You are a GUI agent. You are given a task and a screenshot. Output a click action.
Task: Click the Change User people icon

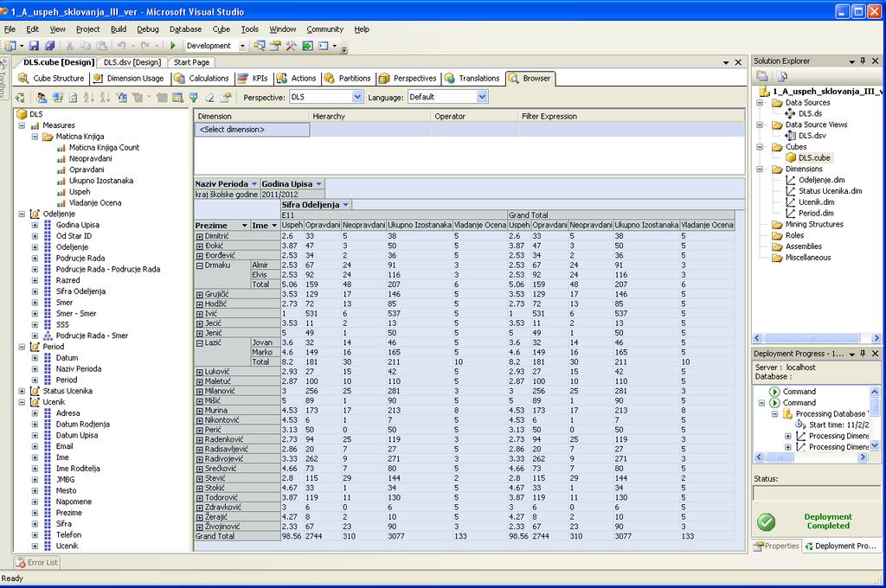pyautogui.click(x=42, y=98)
